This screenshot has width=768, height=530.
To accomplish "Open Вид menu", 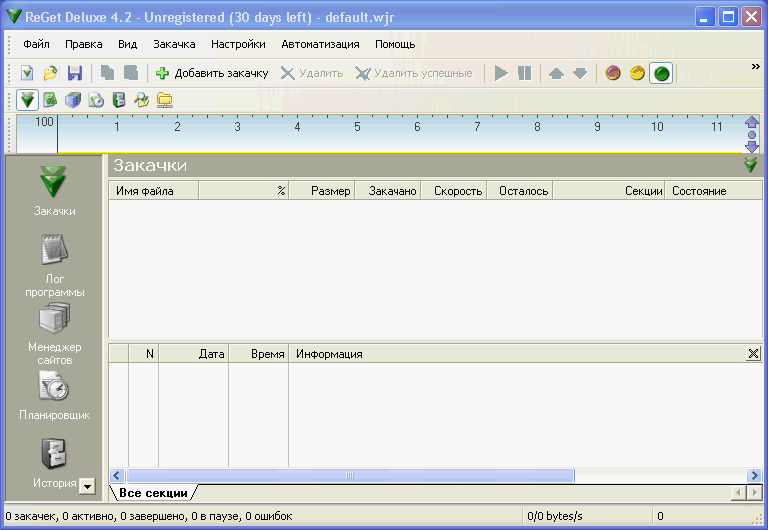I will tap(127, 44).
